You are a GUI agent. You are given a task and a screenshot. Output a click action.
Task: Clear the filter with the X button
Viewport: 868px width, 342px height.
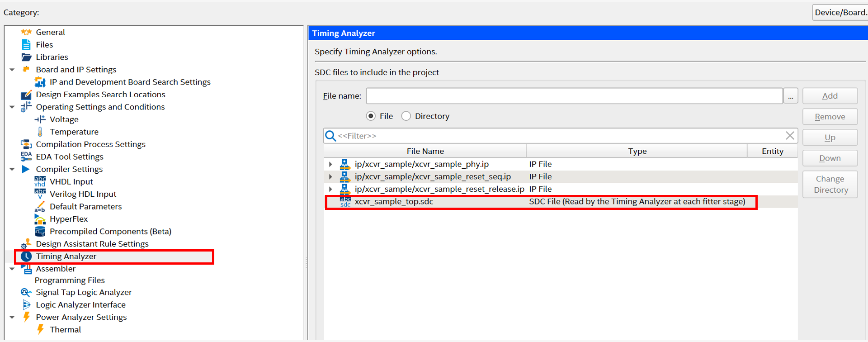pyautogui.click(x=790, y=136)
